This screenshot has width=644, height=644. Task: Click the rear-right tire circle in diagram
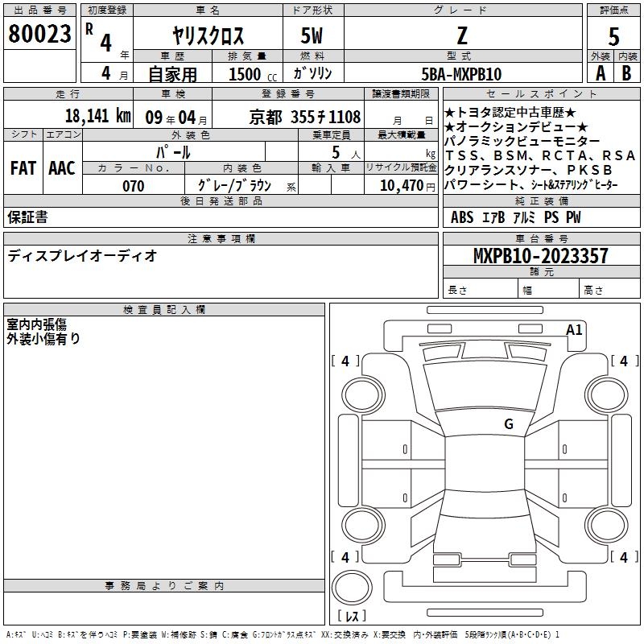607,526
